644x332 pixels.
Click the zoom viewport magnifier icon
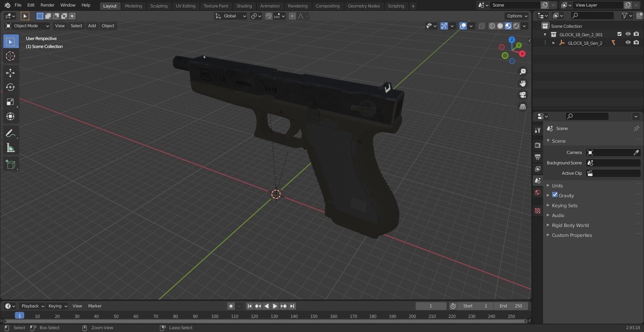click(522, 72)
